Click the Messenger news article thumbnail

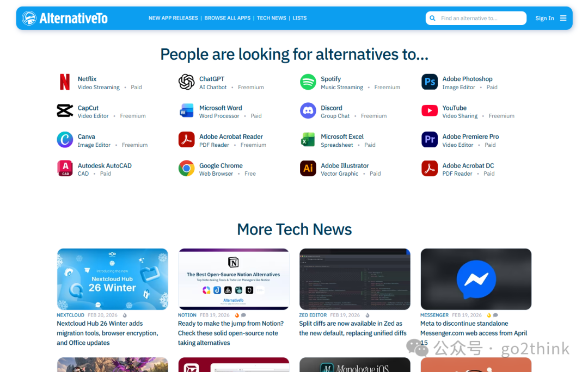pos(476,279)
